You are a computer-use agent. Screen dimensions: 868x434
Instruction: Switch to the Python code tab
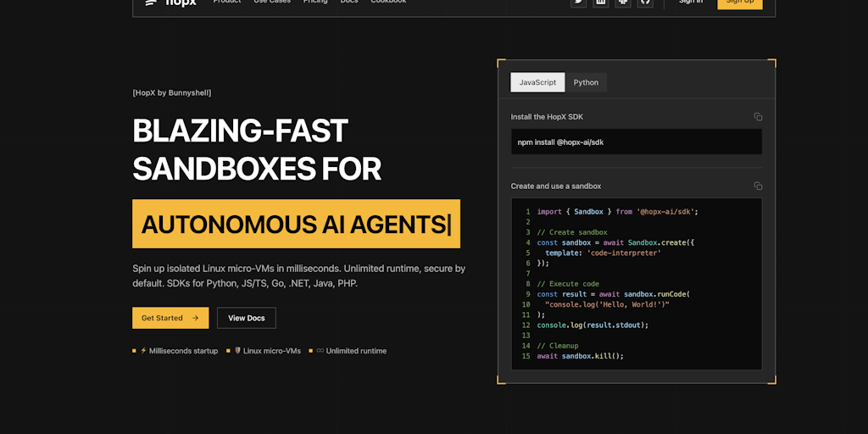[586, 82]
